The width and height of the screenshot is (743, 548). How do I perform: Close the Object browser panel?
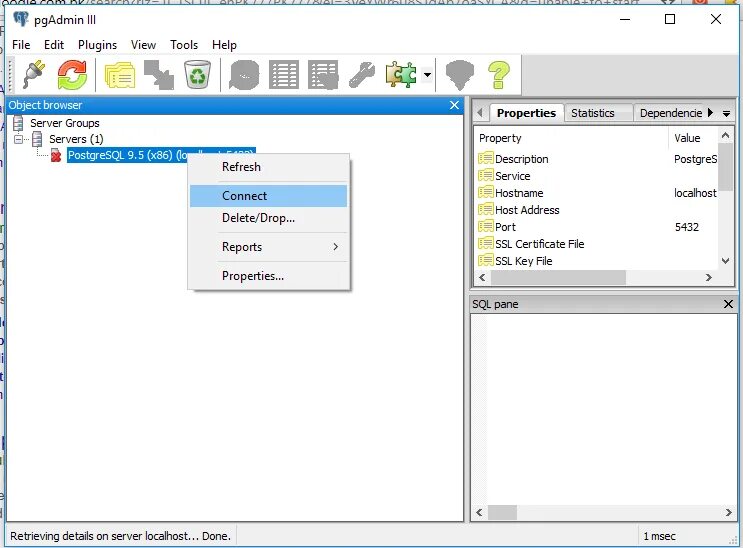click(454, 105)
